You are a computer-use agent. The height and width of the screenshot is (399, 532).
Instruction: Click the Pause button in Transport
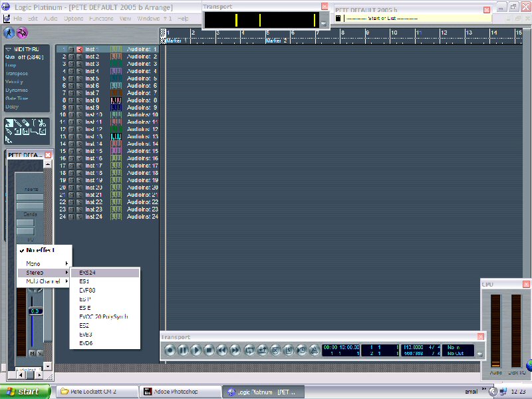point(183,350)
